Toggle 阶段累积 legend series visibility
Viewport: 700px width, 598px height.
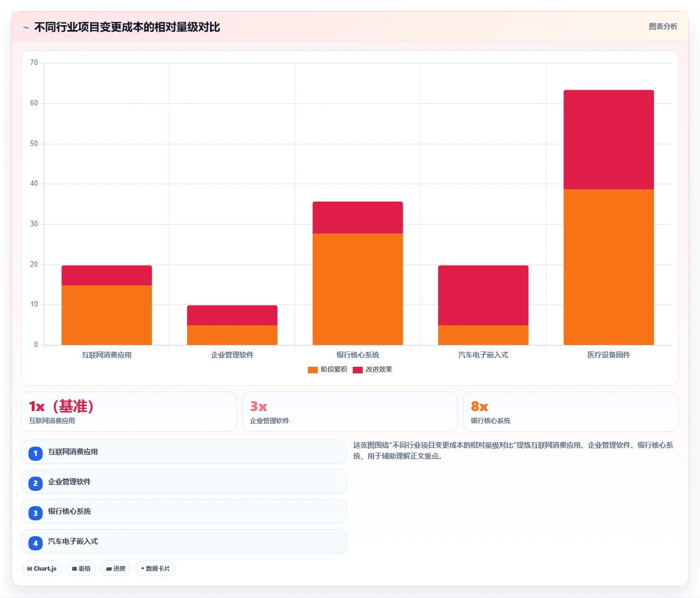[x=328, y=370]
